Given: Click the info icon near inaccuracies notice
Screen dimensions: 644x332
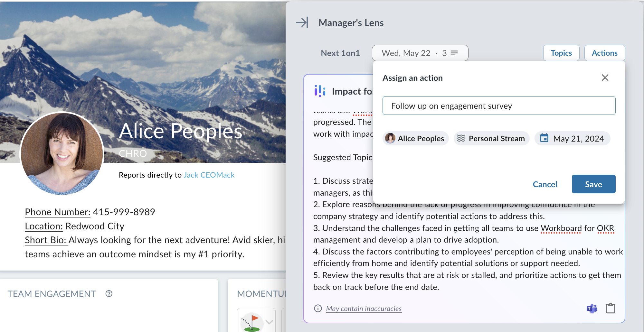Looking at the screenshot, I should pyautogui.click(x=318, y=309).
